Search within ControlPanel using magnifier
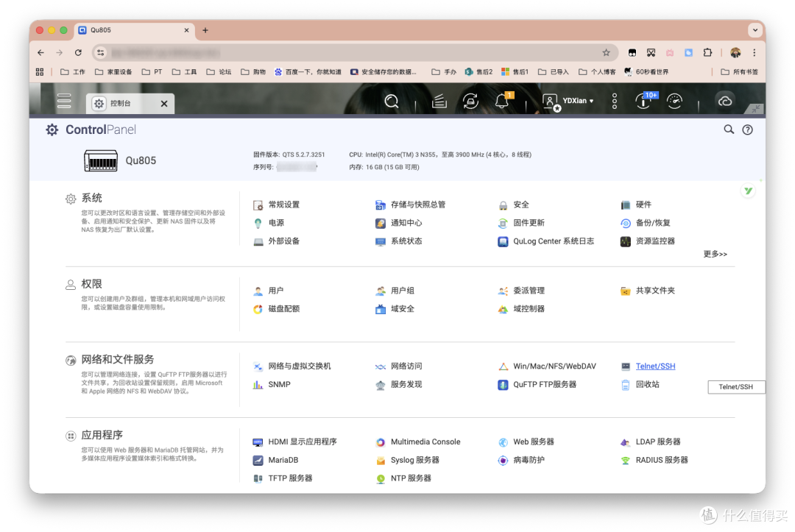 click(729, 130)
